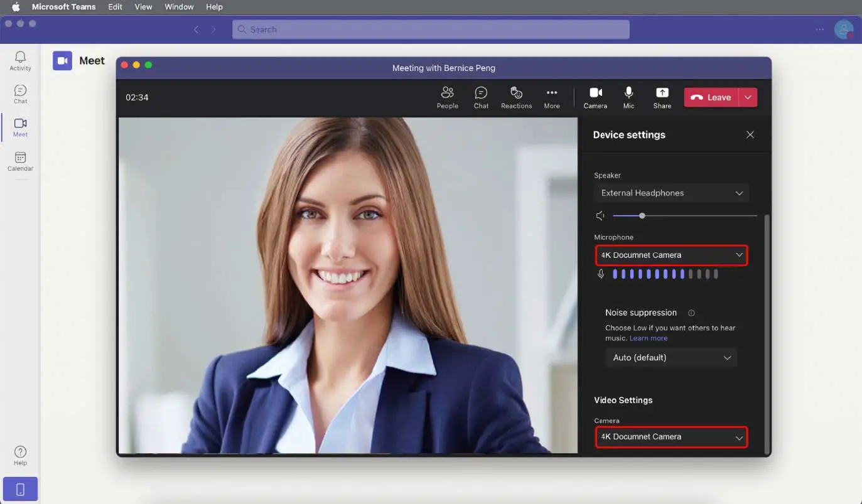Open the profile avatar menu
Image resolution: width=862 pixels, height=504 pixels.
pyautogui.click(x=844, y=29)
